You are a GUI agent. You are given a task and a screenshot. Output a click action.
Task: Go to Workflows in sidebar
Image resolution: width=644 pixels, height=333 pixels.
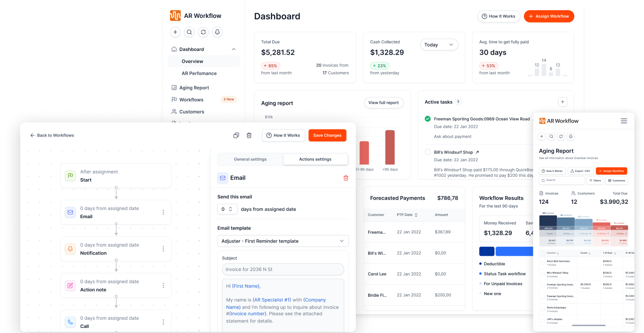click(191, 100)
